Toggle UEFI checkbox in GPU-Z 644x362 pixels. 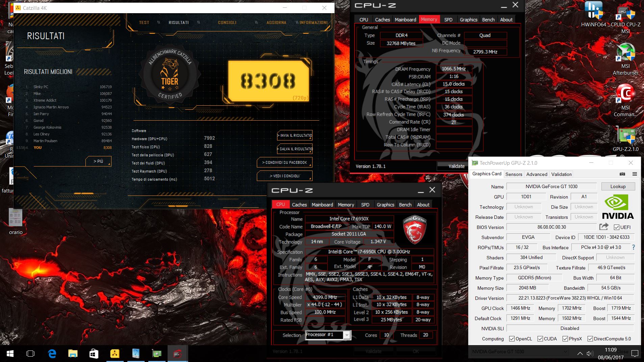pyautogui.click(x=617, y=227)
